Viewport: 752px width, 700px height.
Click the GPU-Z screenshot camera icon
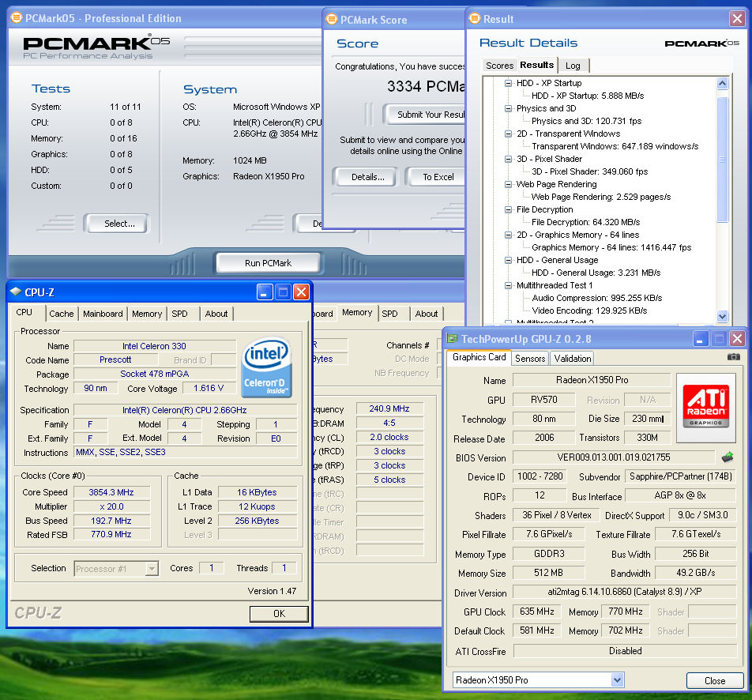point(733,357)
